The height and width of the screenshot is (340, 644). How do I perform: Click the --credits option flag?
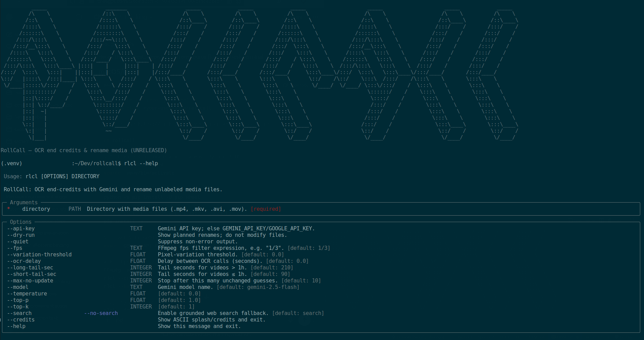pos(21,320)
